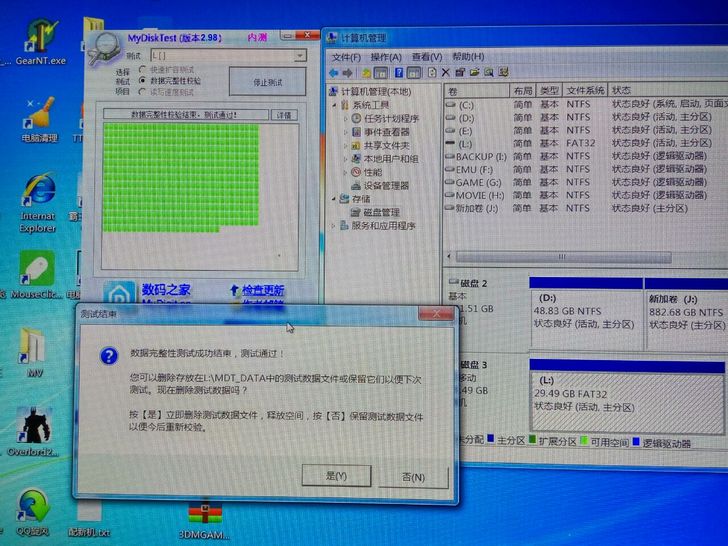Click the green test block map in MyDiskTest
This screenshot has height=546, width=728.
click(181, 177)
